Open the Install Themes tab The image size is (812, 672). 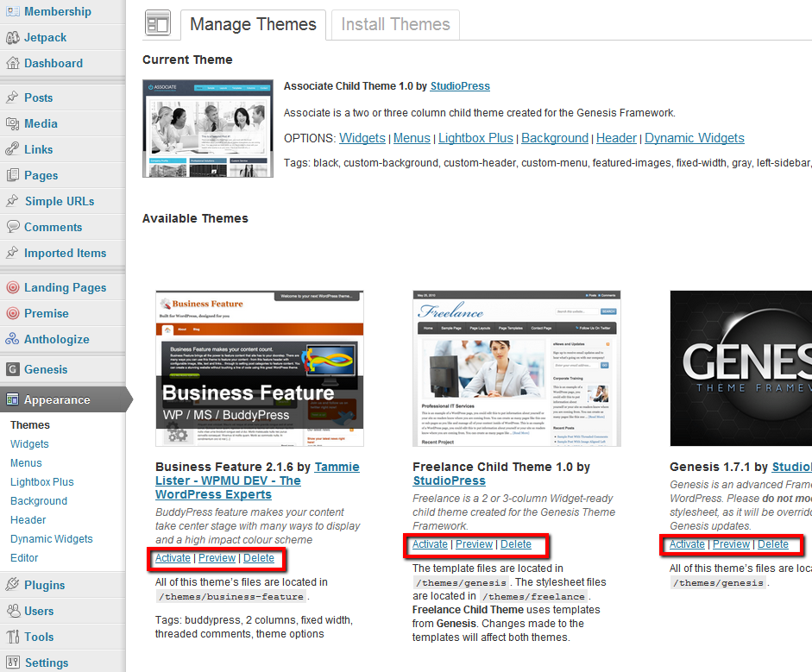tap(395, 24)
